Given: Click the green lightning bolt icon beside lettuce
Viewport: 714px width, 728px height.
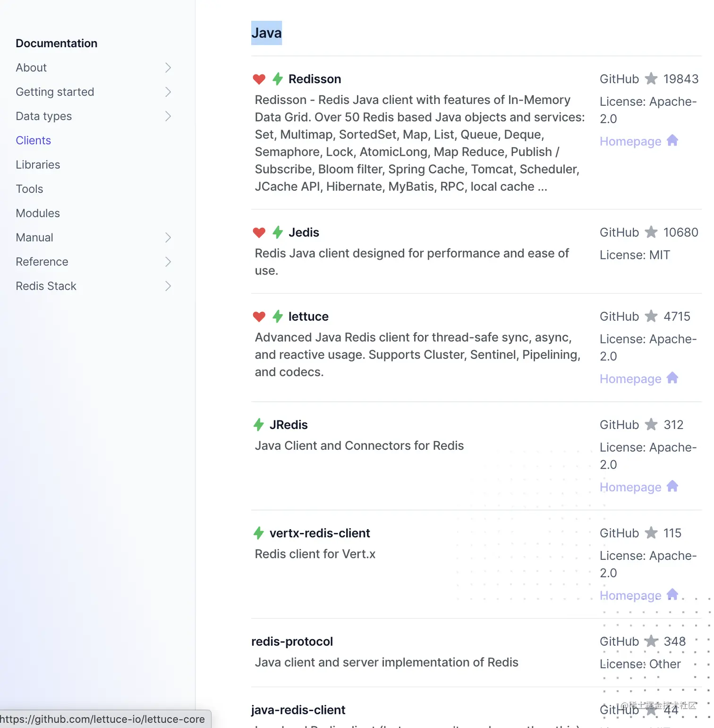Looking at the screenshot, I should (278, 317).
